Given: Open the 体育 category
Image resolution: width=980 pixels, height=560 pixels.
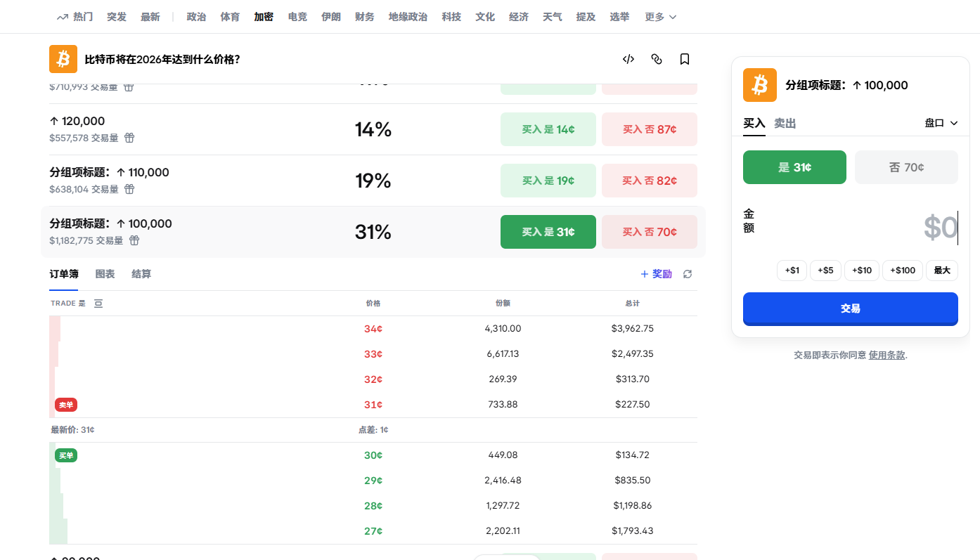Looking at the screenshot, I should click(230, 17).
